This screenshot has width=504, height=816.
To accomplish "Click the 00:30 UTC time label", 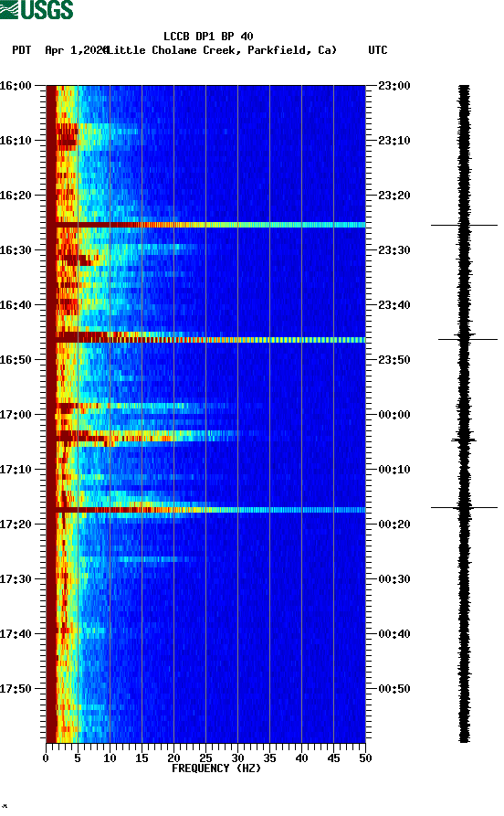I will pos(394,579).
